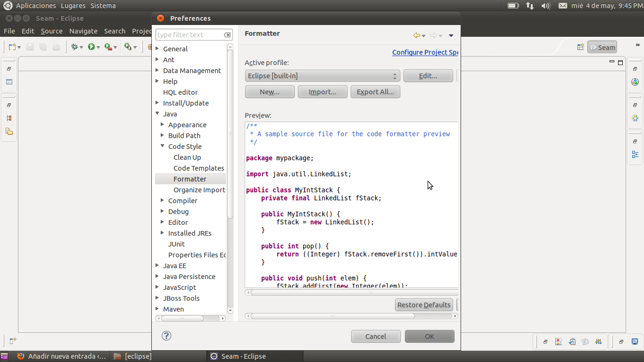644x362 pixels.
Task: Click the back arrow in Formatter header
Action: click(416, 35)
